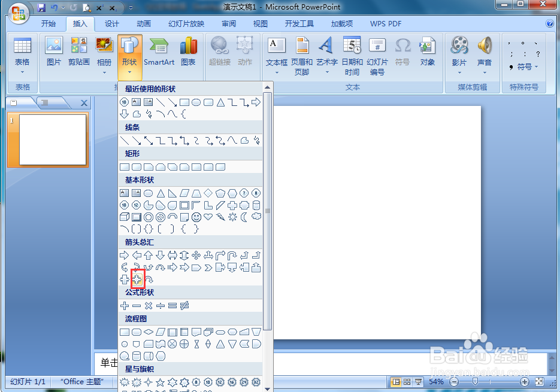Click the Office button orb
The width and height of the screenshot is (560, 392).
click(19, 14)
